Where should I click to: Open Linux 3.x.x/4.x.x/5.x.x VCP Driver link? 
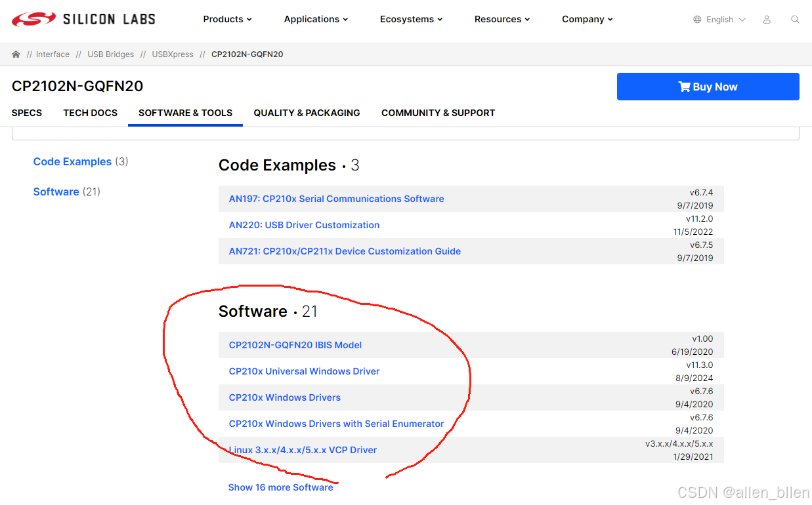click(x=303, y=450)
